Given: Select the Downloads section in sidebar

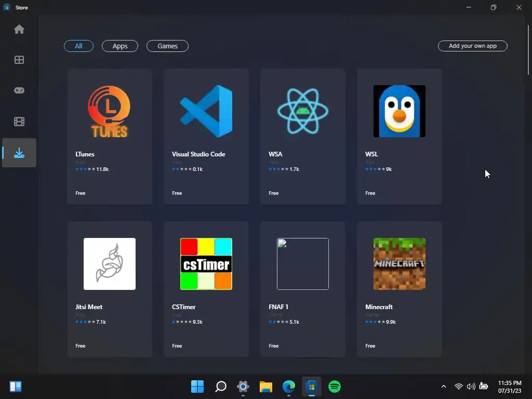Looking at the screenshot, I should [19, 153].
